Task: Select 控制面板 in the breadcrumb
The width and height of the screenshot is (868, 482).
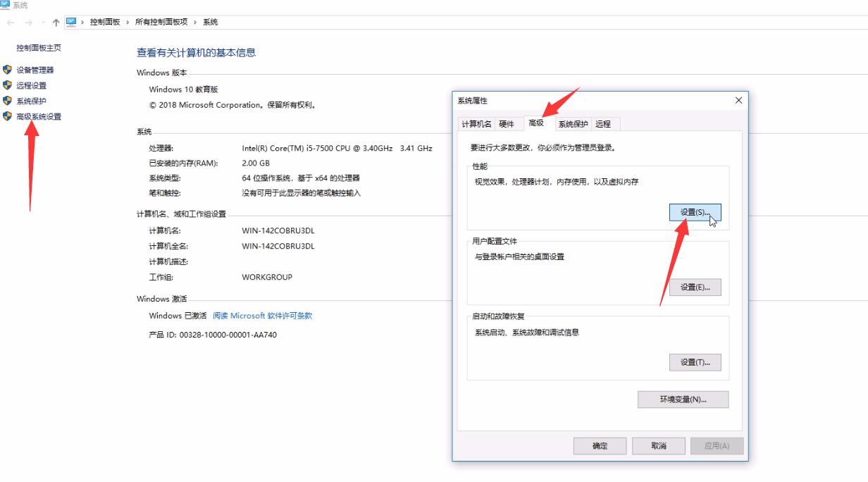Action: 105,22
